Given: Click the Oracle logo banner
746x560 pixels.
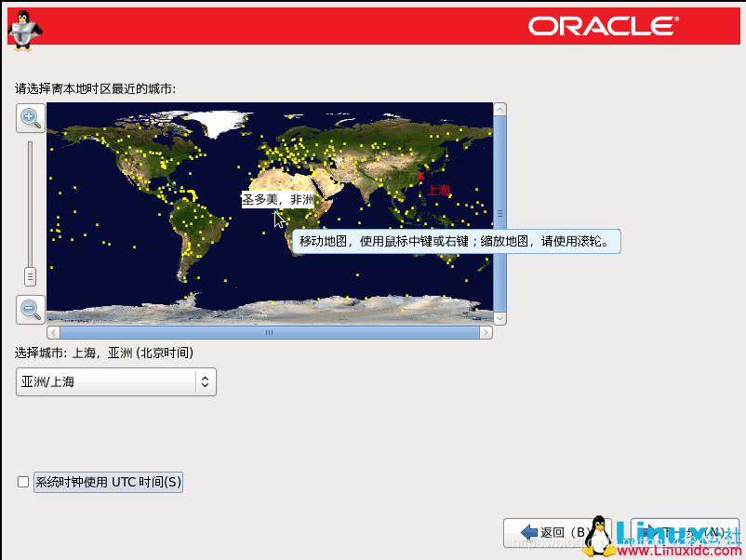Looking at the screenshot, I should point(602,26).
